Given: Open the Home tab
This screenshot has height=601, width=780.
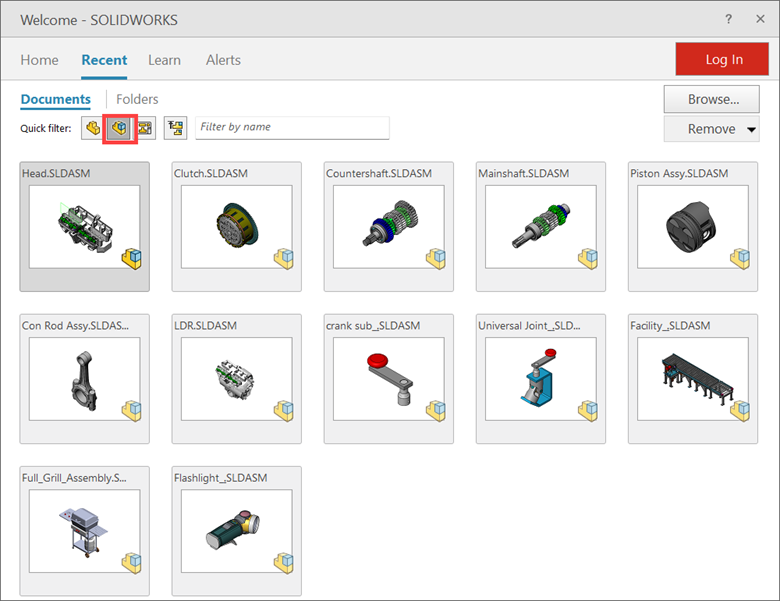Looking at the screenshot, I should click(x=39, y=60).
